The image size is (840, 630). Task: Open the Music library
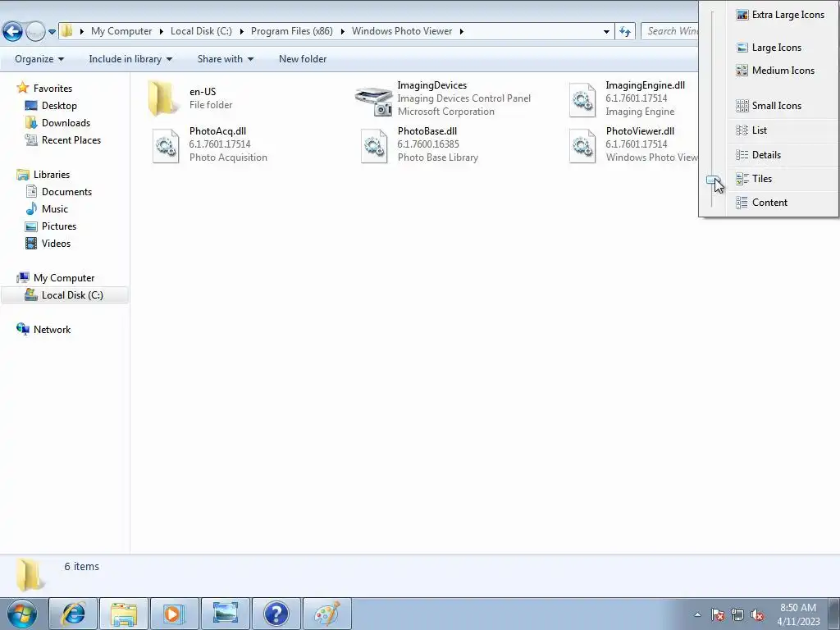(55, 209)
